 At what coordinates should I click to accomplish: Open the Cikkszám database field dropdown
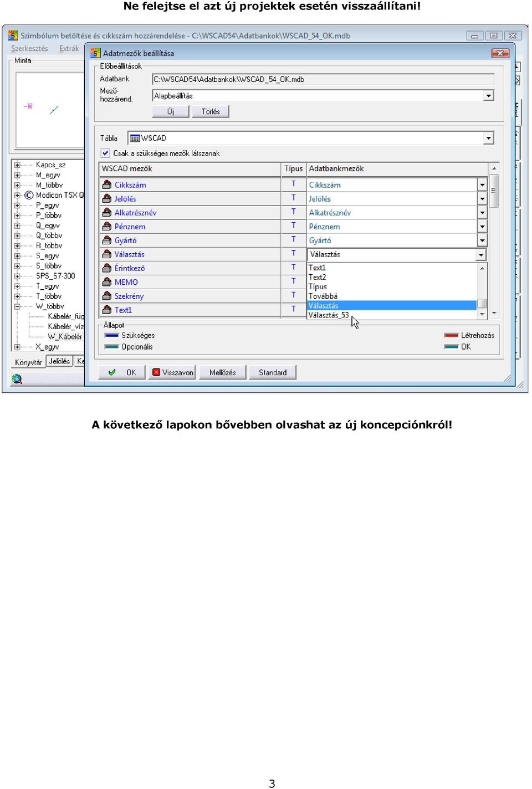pos(482,185)
